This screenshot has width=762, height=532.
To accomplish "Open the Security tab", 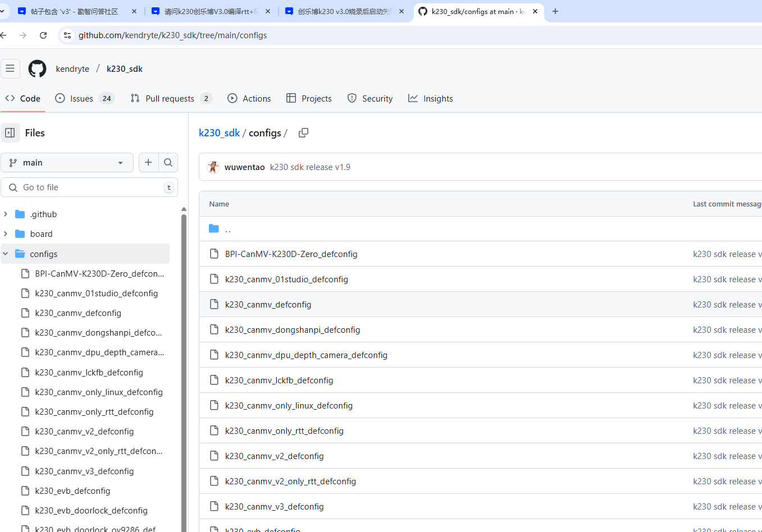I will pyautogui.click(x=370, y=99).
